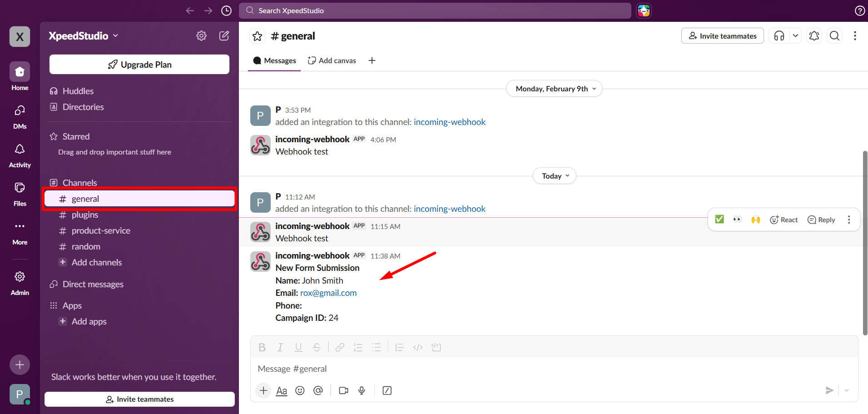Screen dimensions: 868x414
Task: Mention someone using the @ icon
Action: click(x=318, y=390)
